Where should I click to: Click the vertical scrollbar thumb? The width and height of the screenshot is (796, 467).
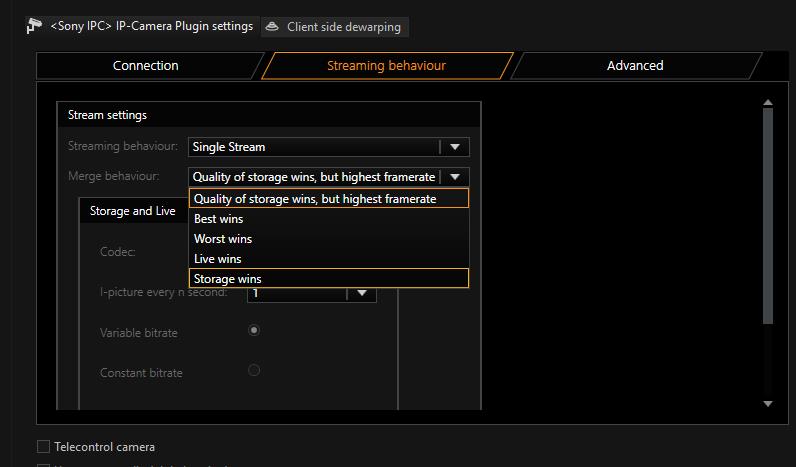click(x=768, y=215)
